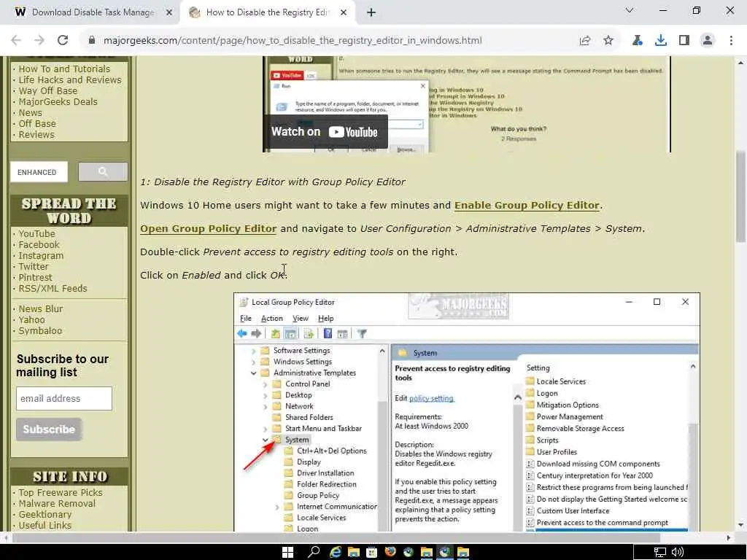The image size is (747, 560).
Task: Focus the majorgeeks.com address bar
Action: pyautogui.click(x=293, y=41)
